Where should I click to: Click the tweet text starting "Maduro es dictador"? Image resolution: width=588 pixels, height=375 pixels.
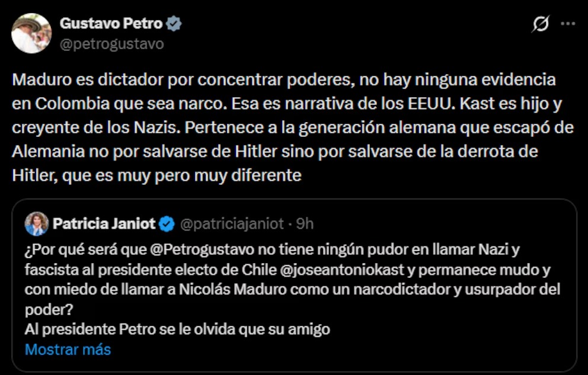tap(285, 79)
